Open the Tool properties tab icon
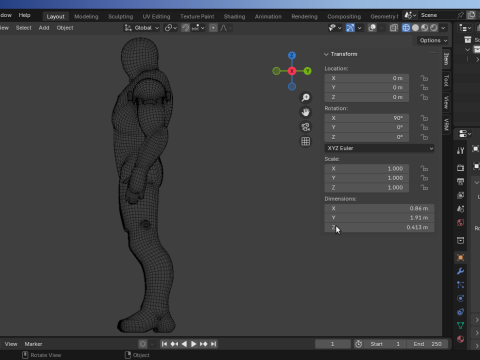 (461, 151)
